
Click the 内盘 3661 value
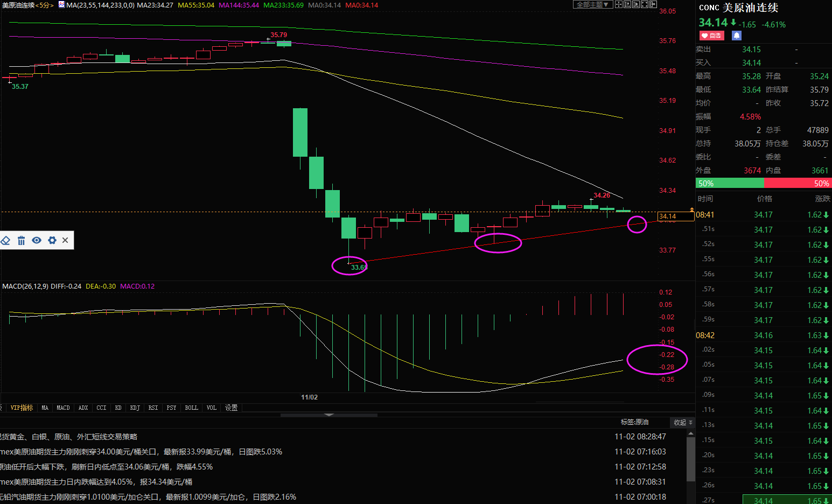820,171
